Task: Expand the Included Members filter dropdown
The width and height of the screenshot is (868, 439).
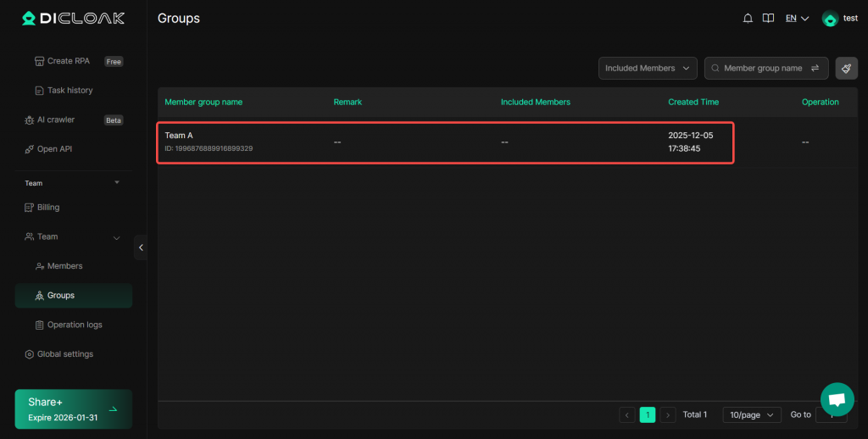Action: 648,69
